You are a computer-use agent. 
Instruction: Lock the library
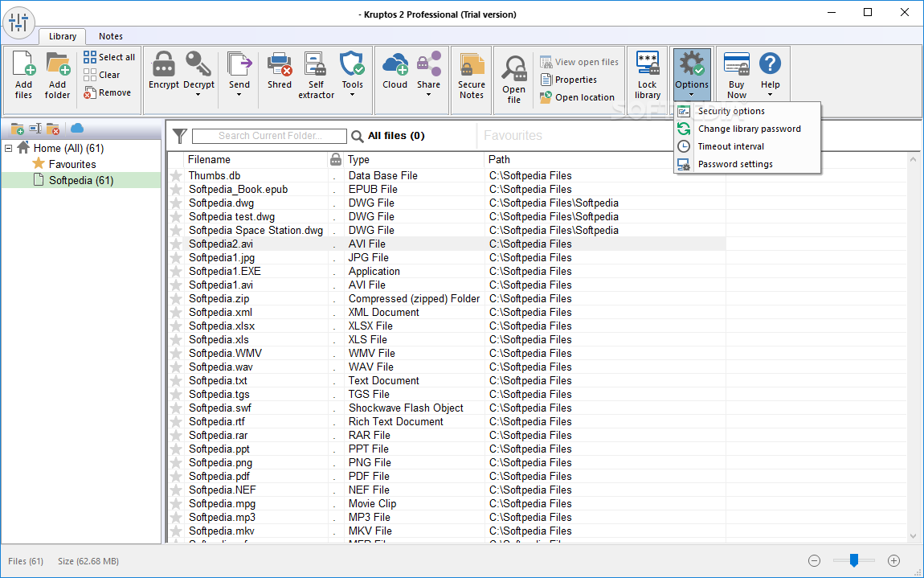(x=647, y=75)
